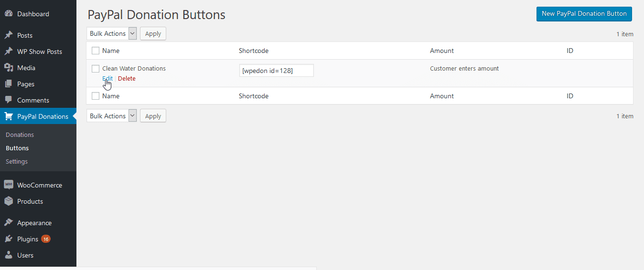Viewport: 644px width, 270px height.
Task: Click the Comments bubble icon
Action: click(x=9, y=100)
